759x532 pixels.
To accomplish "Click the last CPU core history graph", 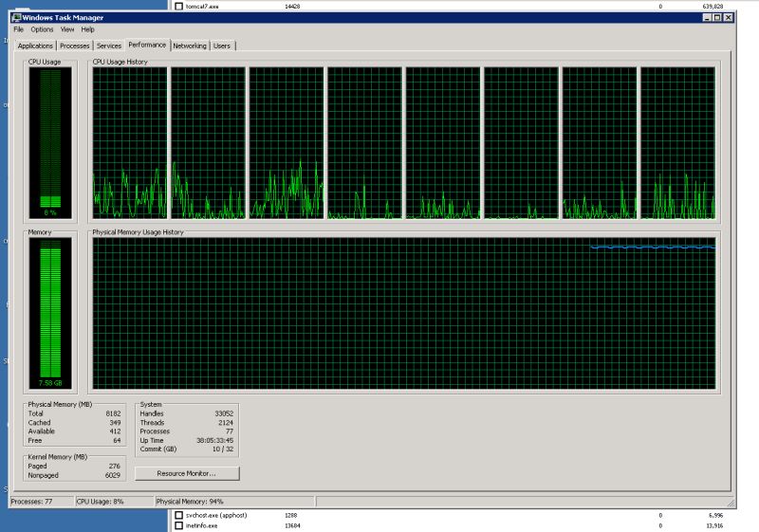I will coord(677,142).
